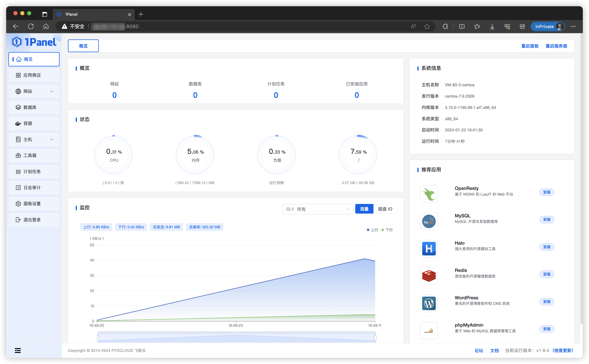Open the MySQL app icon
The width and height of the screenshot is (589, 364).
point(429,221)
